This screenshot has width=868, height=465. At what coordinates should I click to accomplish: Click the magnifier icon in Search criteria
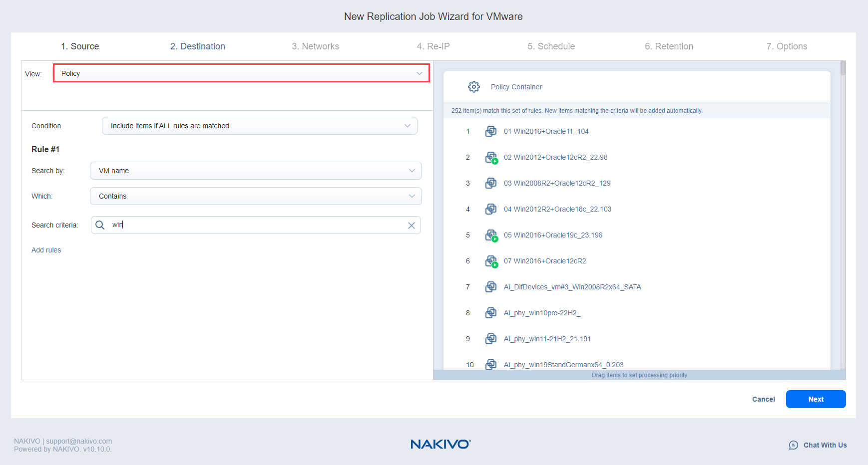100,225
